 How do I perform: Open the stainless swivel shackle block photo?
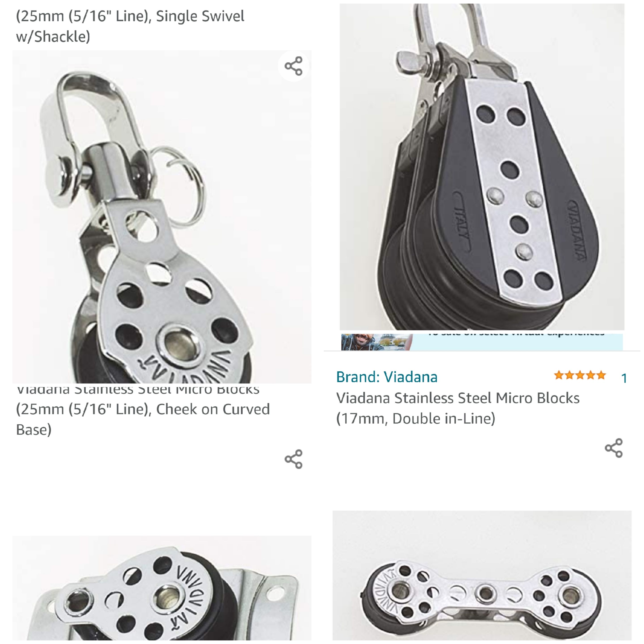[162, 217]
